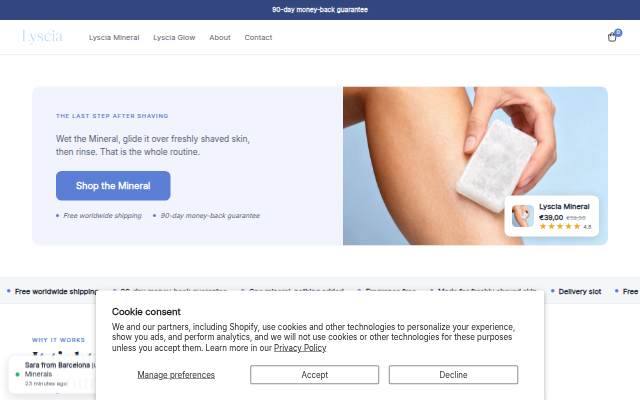Click the 90-day money-back guarantee banner
Image resolution: width=640 pixels, height=400 pixels.
(320, 10)
